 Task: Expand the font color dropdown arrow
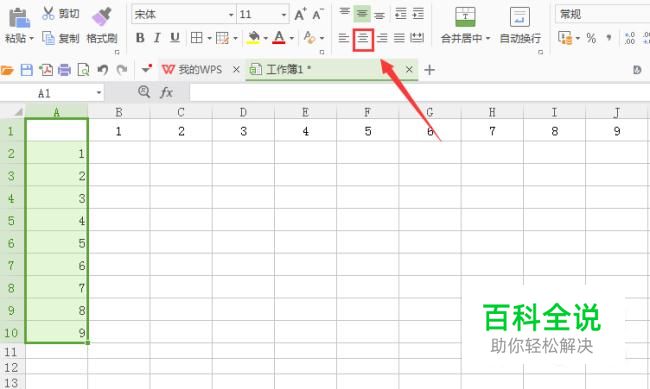pyautogui.click(x=291, y=39)
